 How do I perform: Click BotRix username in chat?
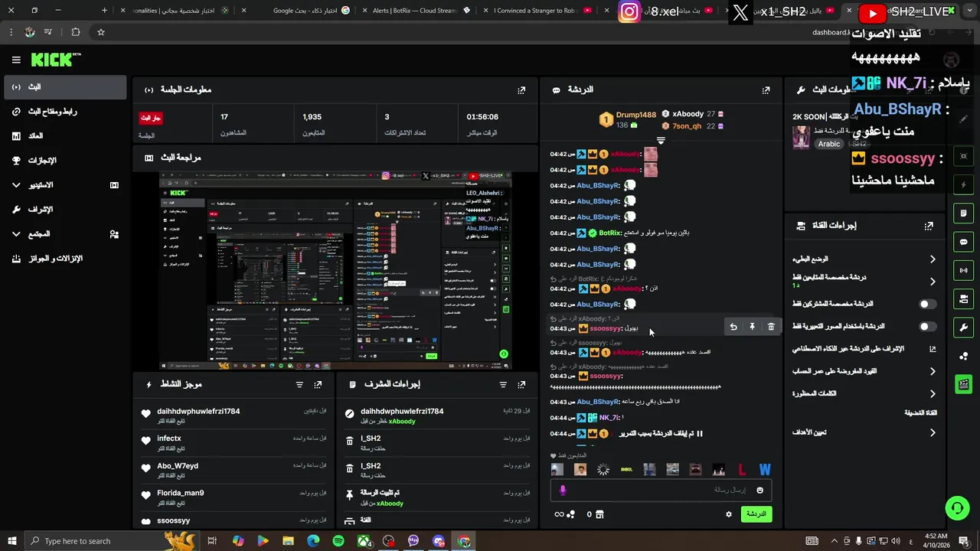click(x=610, y=233)
